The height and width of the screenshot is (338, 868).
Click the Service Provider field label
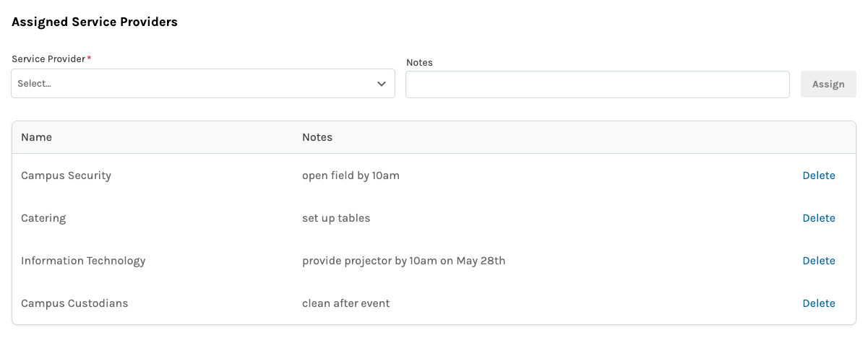click(49, 58)
